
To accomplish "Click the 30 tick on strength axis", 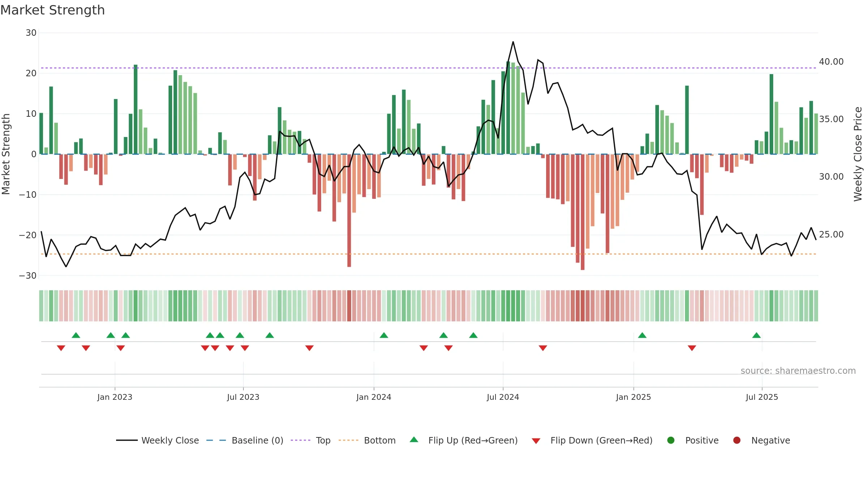I will [x=31, y=33].
